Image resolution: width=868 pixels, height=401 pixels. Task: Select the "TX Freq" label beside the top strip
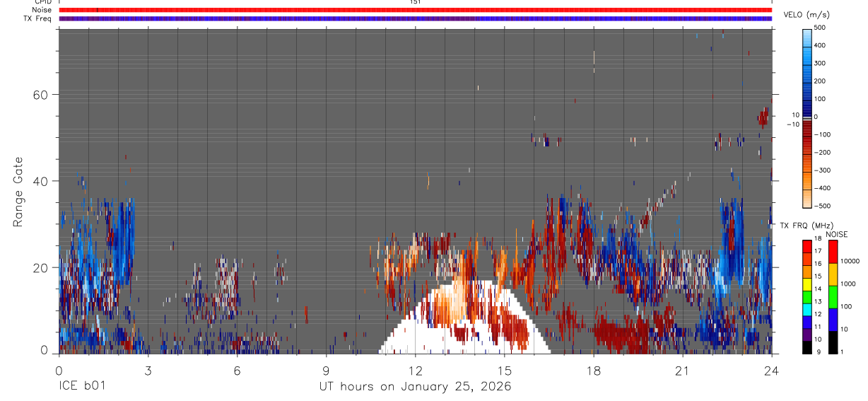pos(37,18)
